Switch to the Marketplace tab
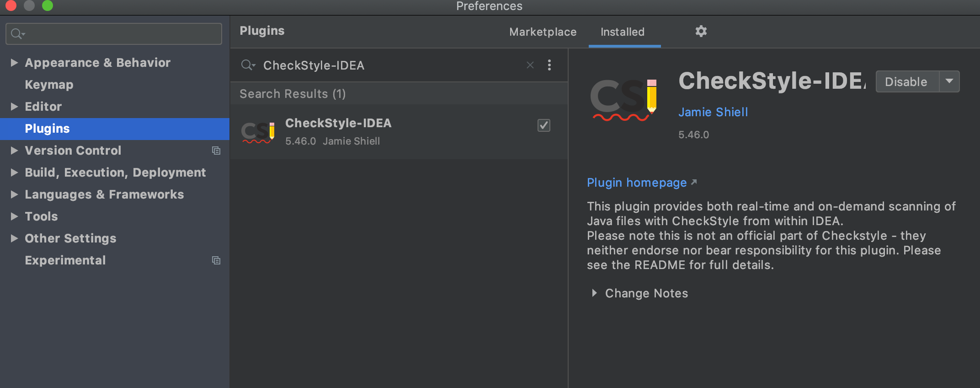This screenshot has height=388, width=980. [543, 32]
